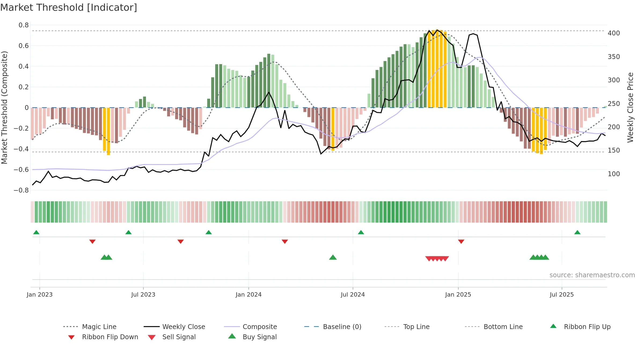Image resolution: width=644 pixels, height=362 pixels.
Task: Click the ribbon flip down marker just after Jan 2025
Action: point(461,242)
